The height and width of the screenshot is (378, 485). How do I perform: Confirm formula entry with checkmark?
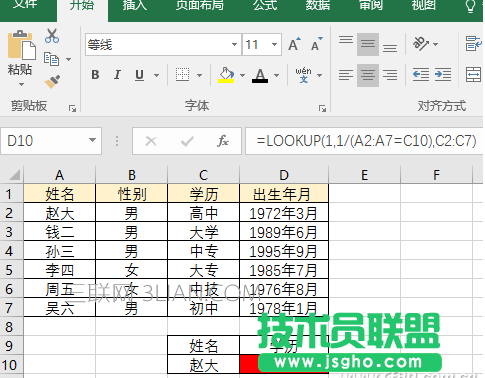tap(187, 141)
